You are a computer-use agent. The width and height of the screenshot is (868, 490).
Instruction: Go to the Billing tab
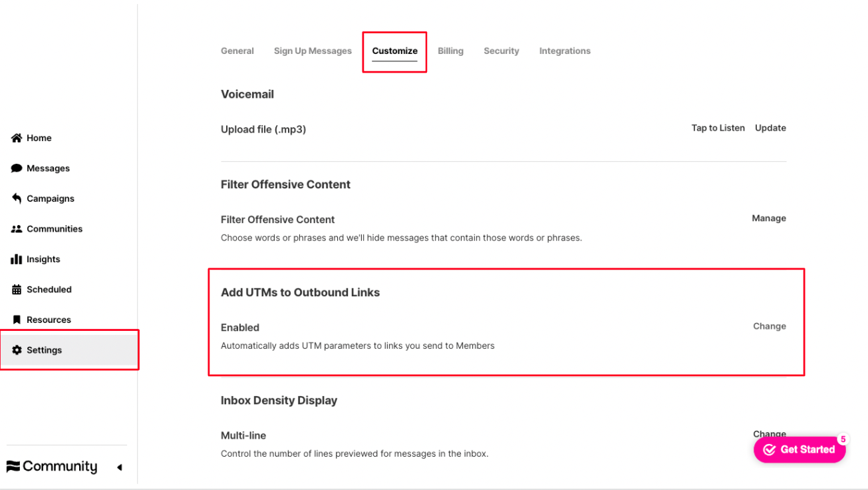point(450,51)
